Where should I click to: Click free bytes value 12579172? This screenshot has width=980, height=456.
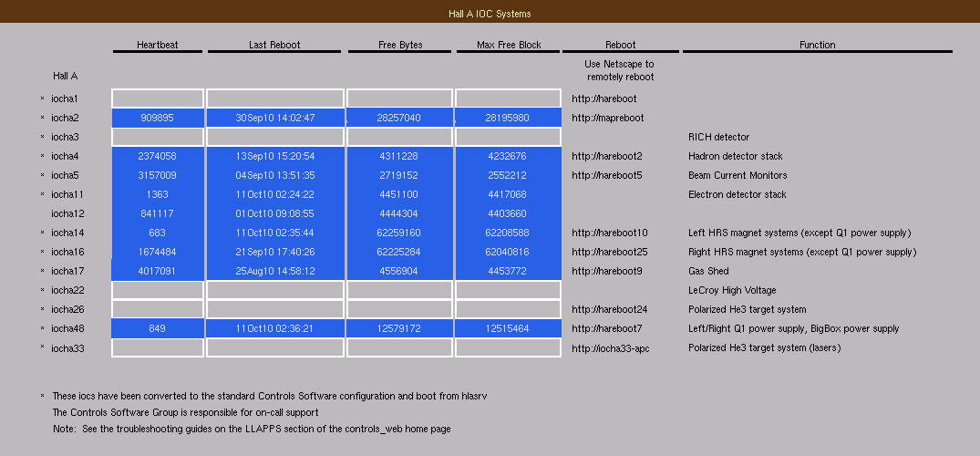point(399,328)
